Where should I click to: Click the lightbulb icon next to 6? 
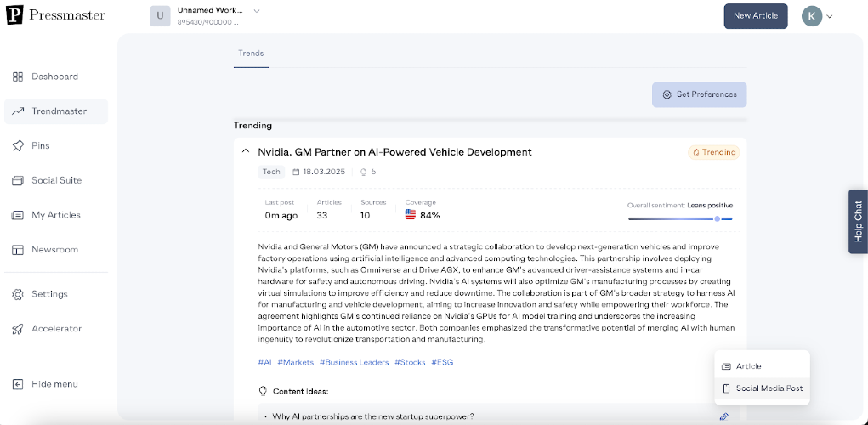coord(364,172)
